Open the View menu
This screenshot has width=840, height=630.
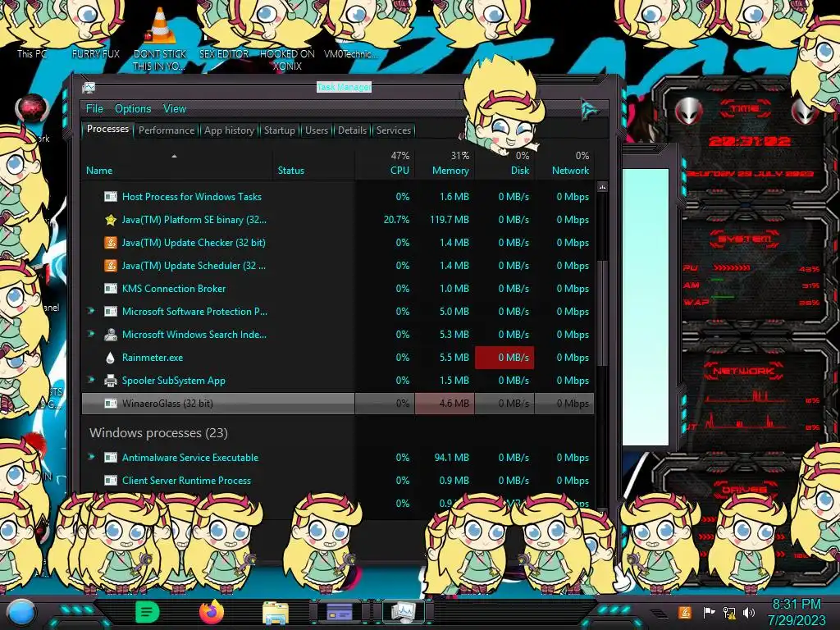pos(175,109)
